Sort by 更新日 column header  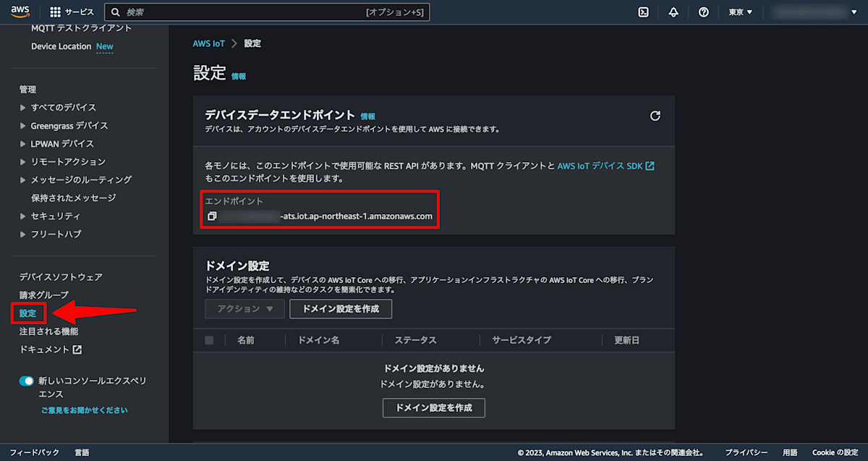(x=626, y=340)
